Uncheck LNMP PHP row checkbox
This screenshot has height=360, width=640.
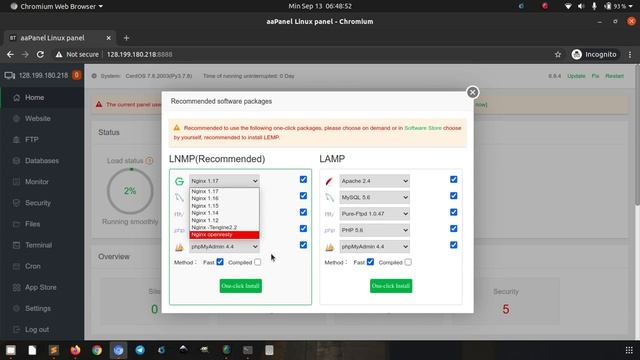(x=303, y=228)
